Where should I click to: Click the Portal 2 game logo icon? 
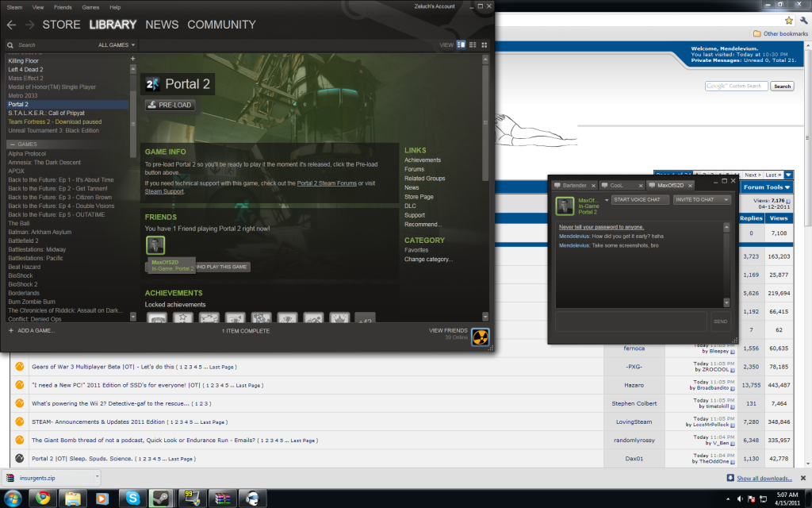[152, 84]
